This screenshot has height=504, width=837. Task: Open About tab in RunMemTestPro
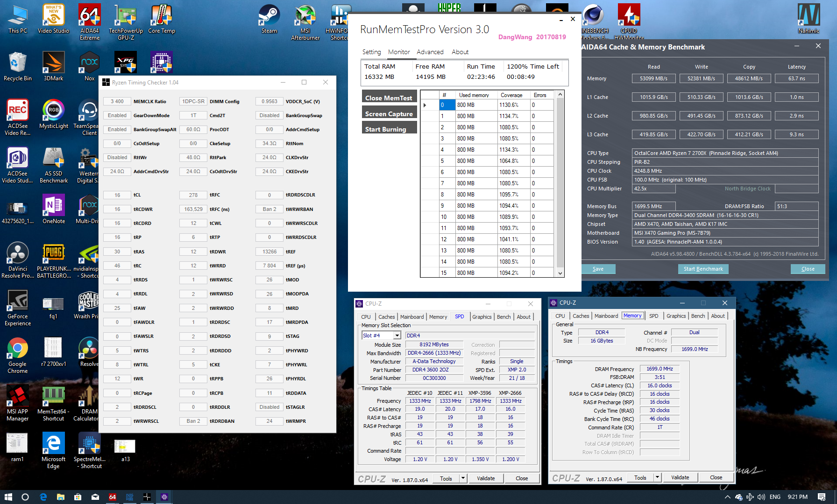coord(460,52)
